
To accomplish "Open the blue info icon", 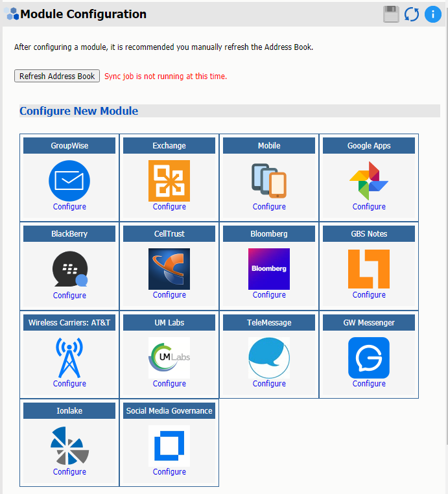I will [433, 14].
